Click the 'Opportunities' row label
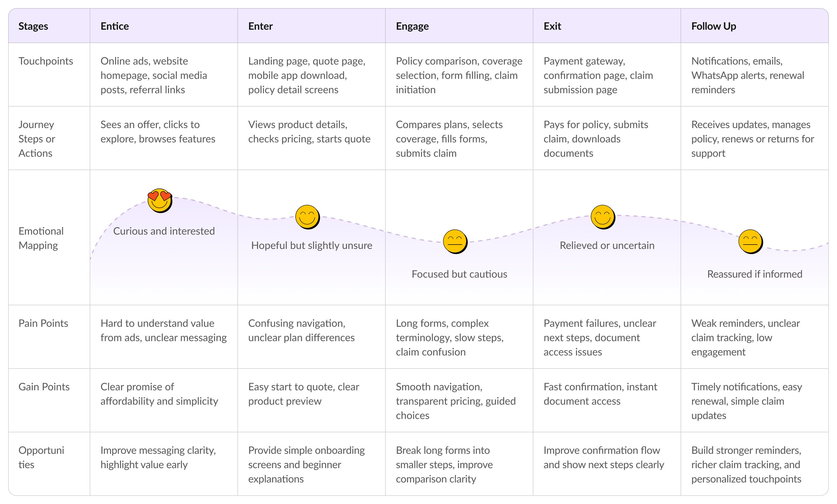 [x=41, y=457]
